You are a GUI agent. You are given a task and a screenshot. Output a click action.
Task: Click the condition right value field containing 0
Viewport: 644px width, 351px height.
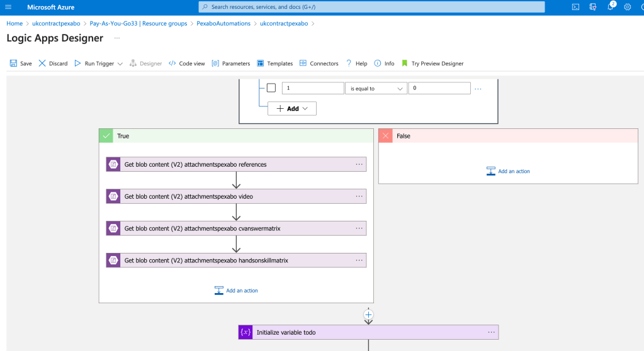(439, 88)
